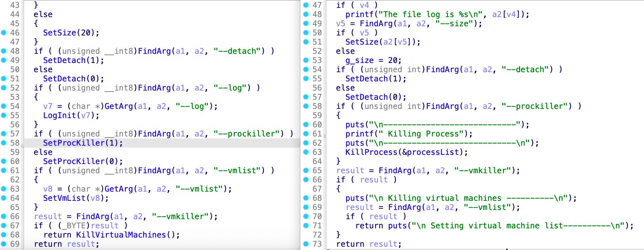Screen dimensions: 644x250
Task: Toggle breakpoint dot on left pane line 58
Action: coord(4,143)
